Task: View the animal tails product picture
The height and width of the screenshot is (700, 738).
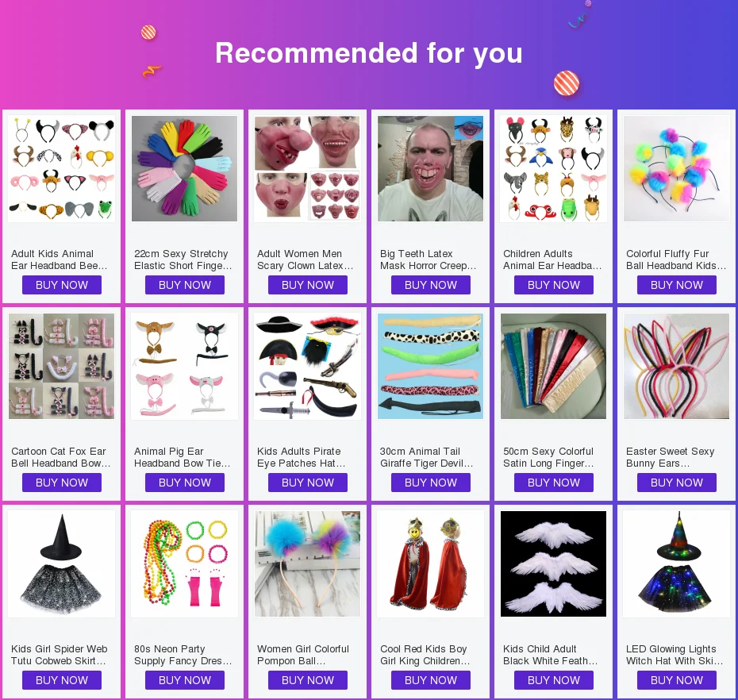Action: (x=431, y=366)
